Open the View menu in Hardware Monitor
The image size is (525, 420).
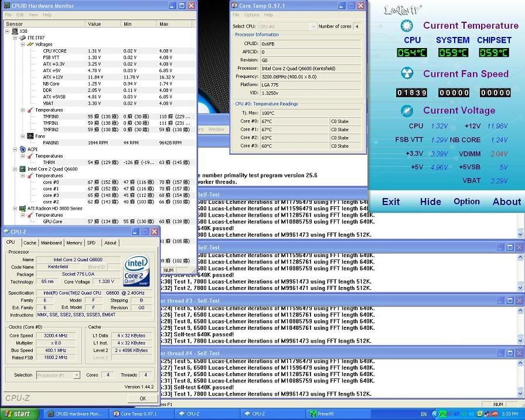tap(33, 15)
